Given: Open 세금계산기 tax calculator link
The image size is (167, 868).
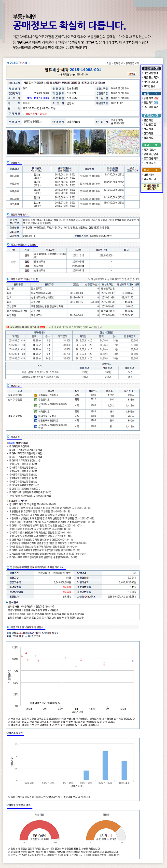Looking at the screenshot, I should point(151,179).
